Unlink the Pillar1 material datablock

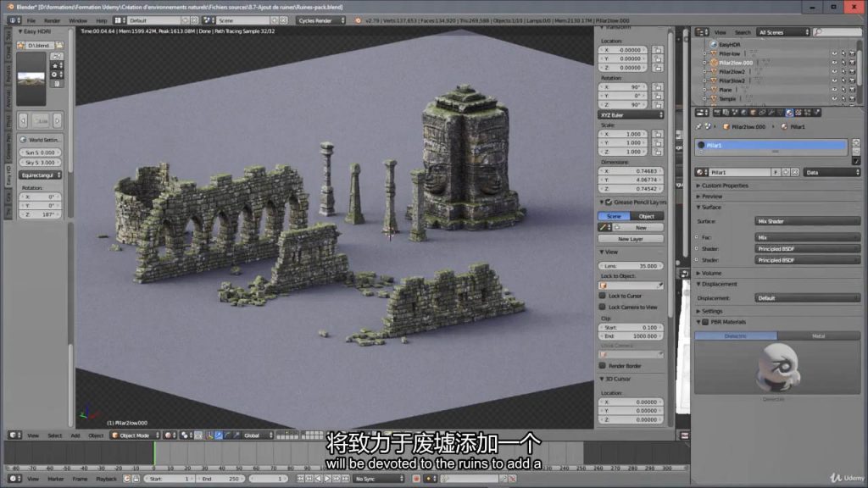click(795, 173)
